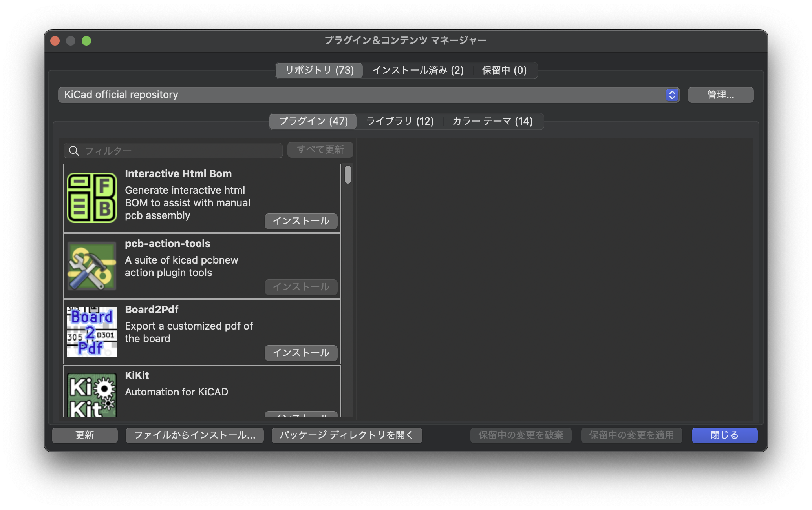
Task: Click the Interactive Html Bom plugin icon
Action: click(x=92, y=198)
